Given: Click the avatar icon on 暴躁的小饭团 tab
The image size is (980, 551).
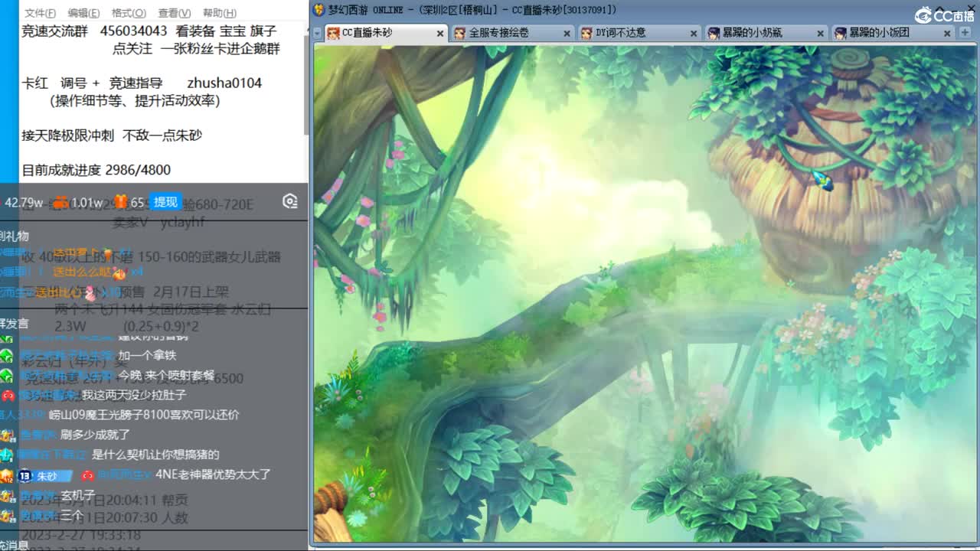Looking at the screenshot, I should pos(840,33).
